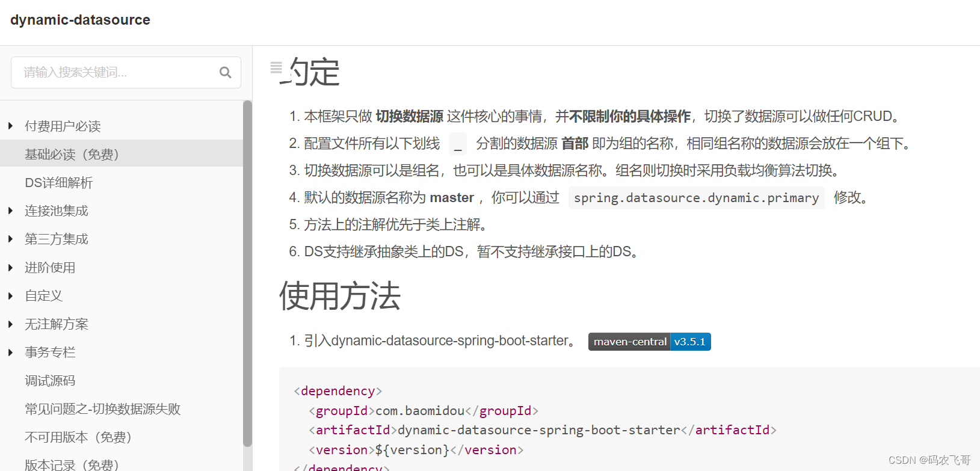Expand the 自定义 section arrow
Viewport: 980px width, 471px height.
[x=10, y=295]
